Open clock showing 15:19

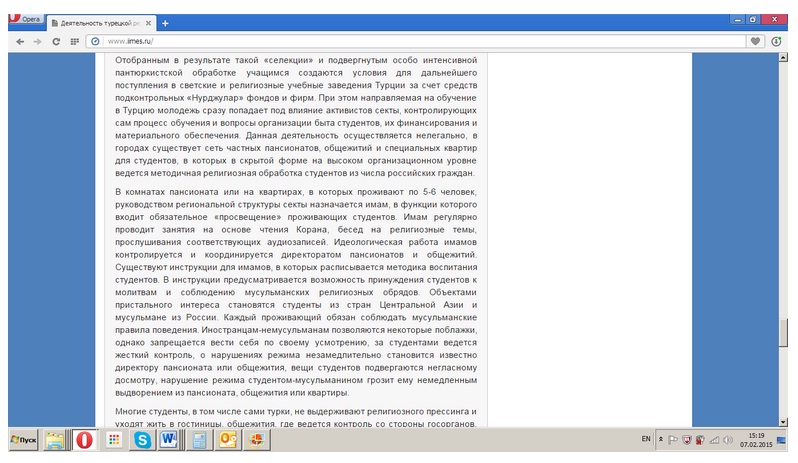pyautogui.click(x=756, y=440)
